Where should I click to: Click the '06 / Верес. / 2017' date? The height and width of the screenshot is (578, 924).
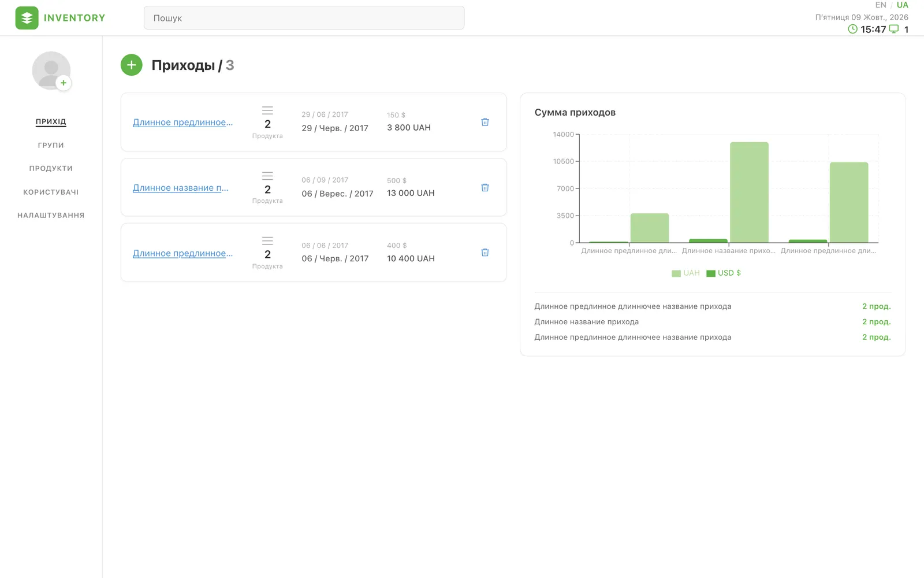point(337,194)
